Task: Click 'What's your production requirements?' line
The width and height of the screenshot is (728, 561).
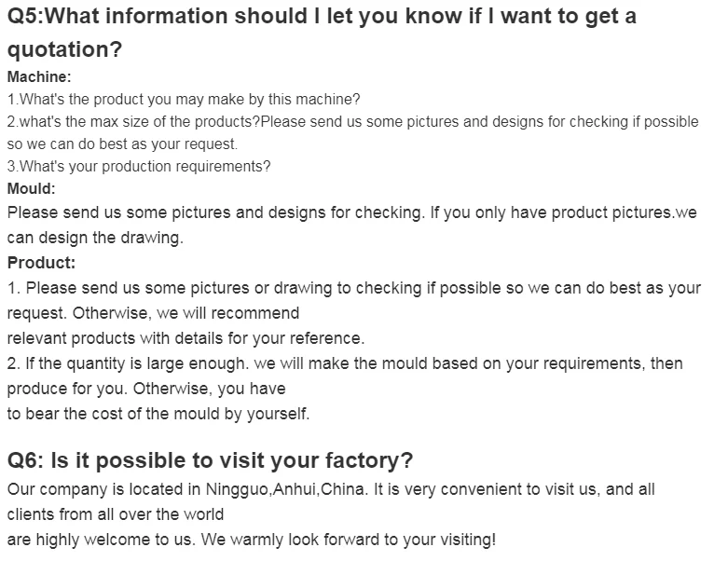Action: (139, 167)
